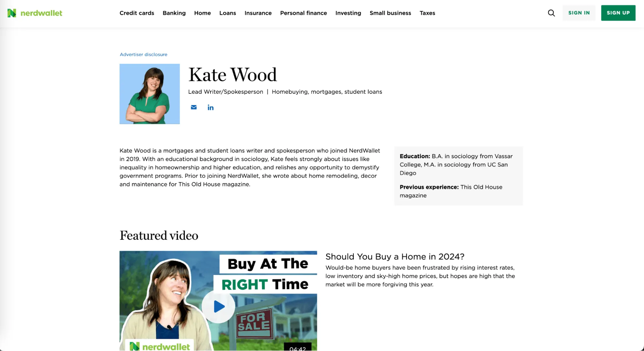
Task: Go to the Taxes section
Action: click(427, 13)
